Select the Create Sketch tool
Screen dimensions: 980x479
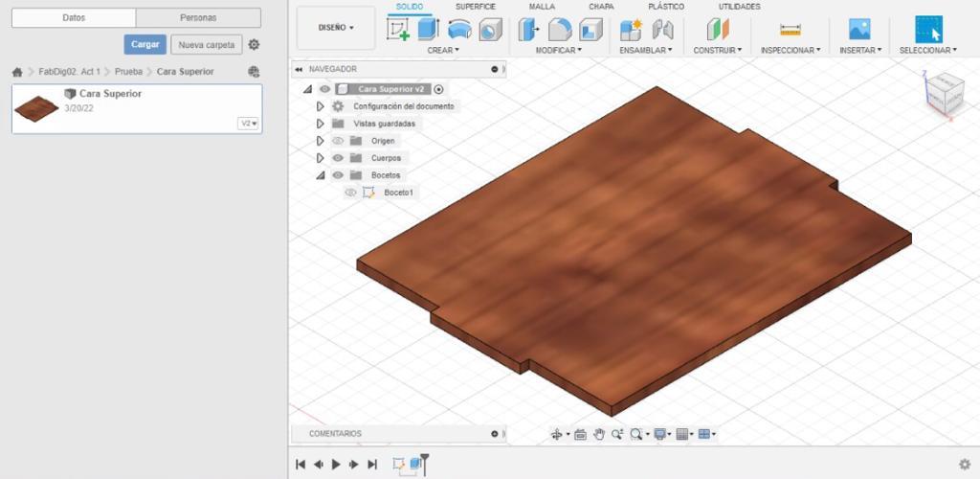(398, 30)
